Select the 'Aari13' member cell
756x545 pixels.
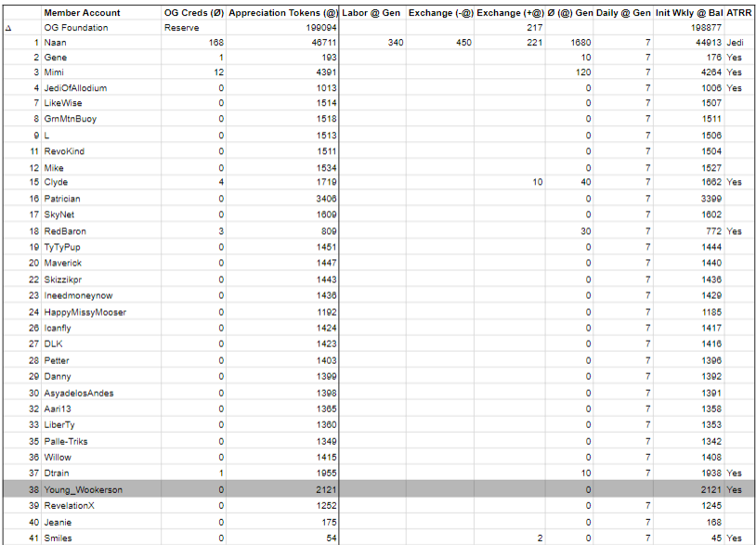(x=58, y=409)
